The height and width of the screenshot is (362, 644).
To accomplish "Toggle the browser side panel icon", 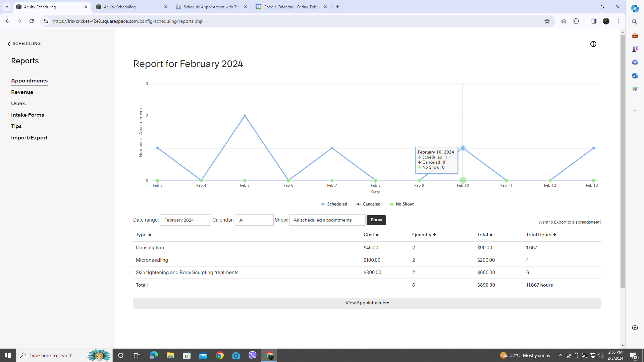I will pos(594,21).
